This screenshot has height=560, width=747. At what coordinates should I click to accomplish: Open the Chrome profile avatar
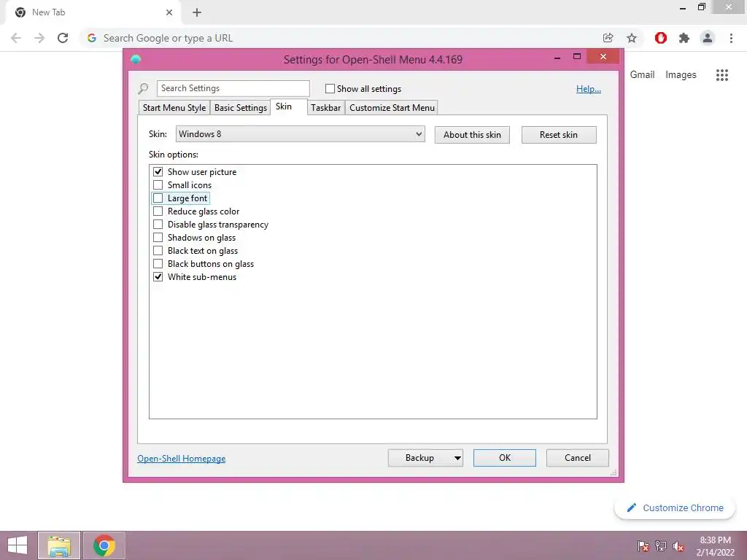(x=708, y=38)
